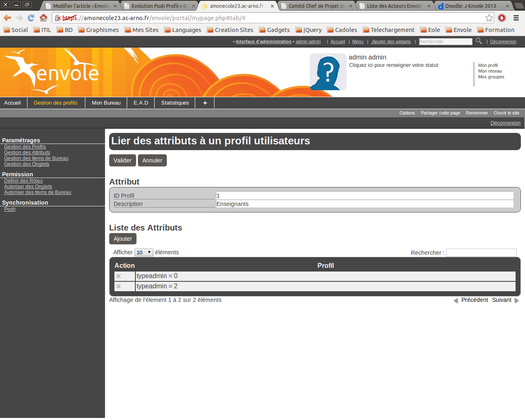Click the admin profile avatar
The width and height of the screenshot is (525, 420).
pyautogui.click(x=328, y=72)
